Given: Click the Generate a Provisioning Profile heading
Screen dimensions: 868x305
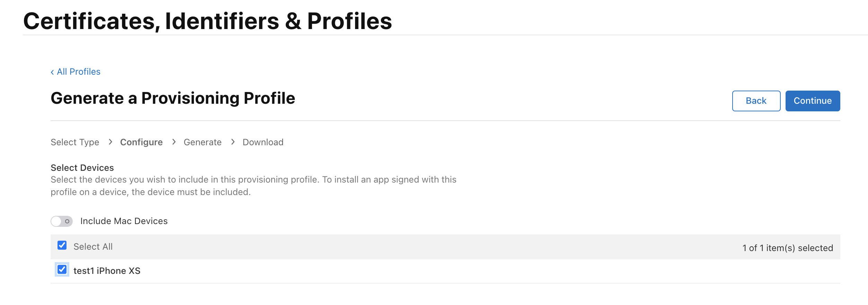Looking at the screenshot, I should coord(173,98).
